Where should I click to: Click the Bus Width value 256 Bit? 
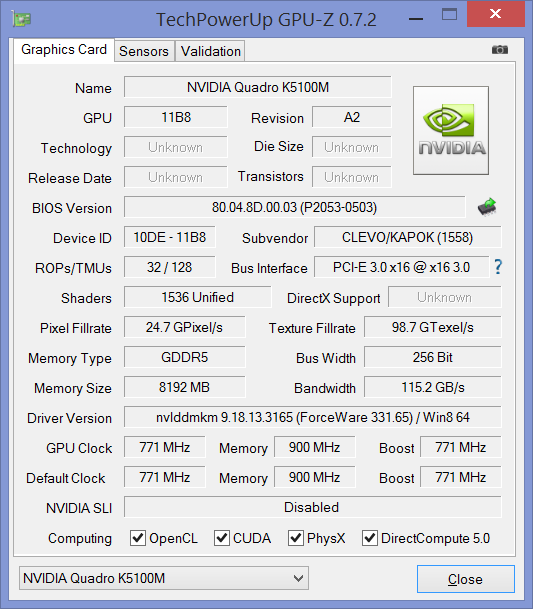point(433,357)
